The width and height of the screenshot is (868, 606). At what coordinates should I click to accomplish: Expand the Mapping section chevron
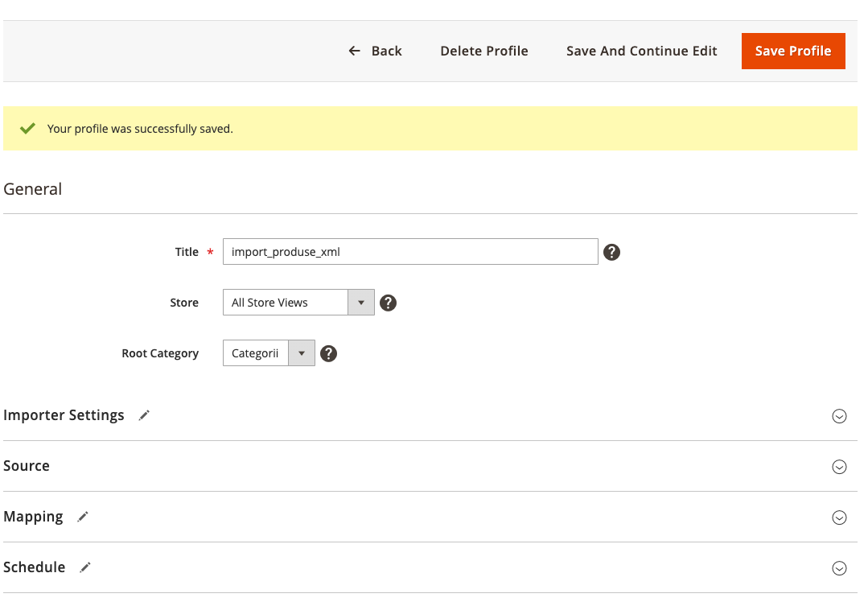click(839, 517)
